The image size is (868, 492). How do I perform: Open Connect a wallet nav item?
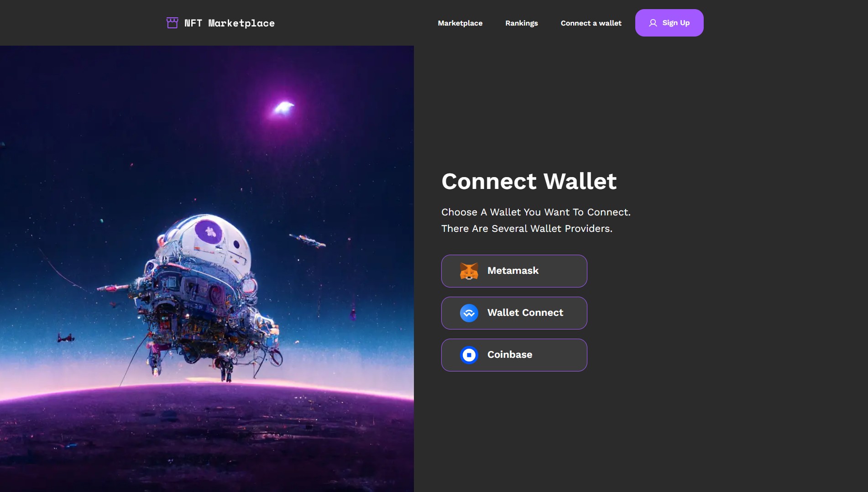click(x=591, y=23)
